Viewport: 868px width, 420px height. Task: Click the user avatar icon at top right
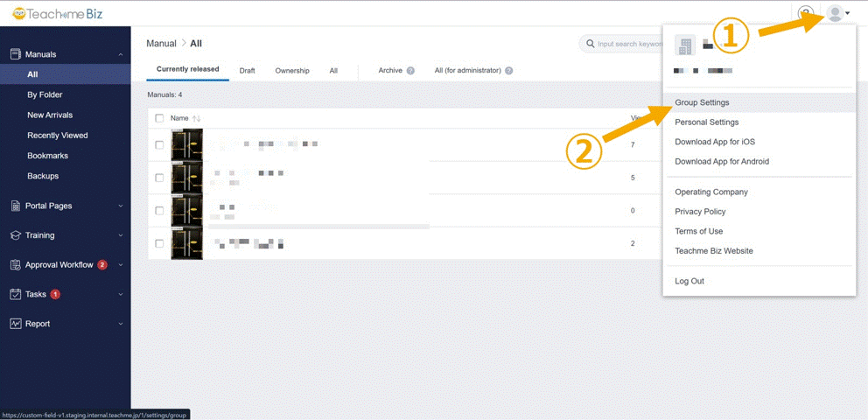pos(836,13)
